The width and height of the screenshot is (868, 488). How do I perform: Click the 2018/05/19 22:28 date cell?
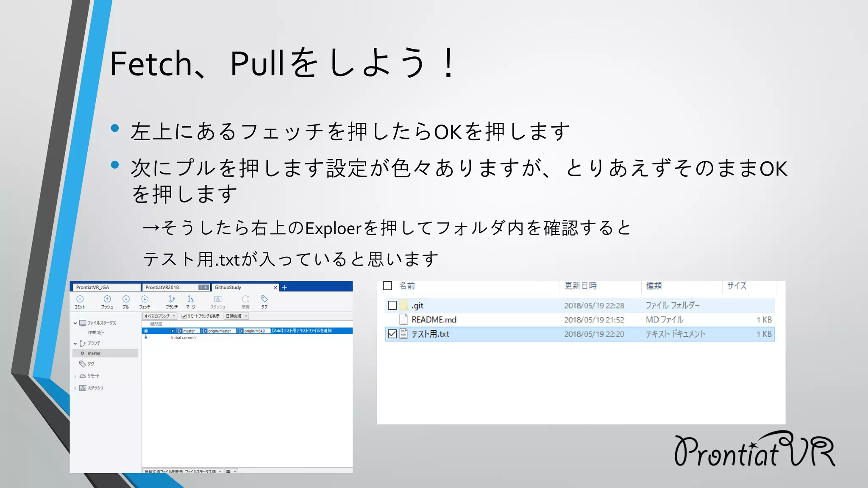click(594, 305)
